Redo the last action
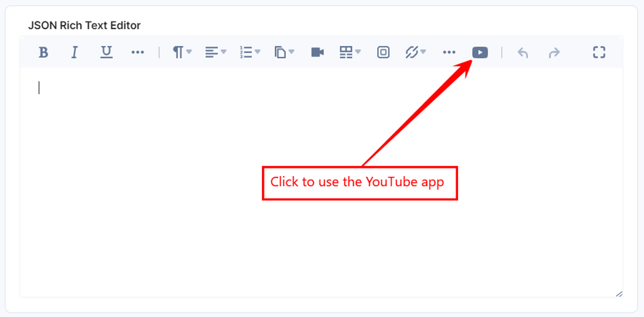 click(x=554, y=53)
